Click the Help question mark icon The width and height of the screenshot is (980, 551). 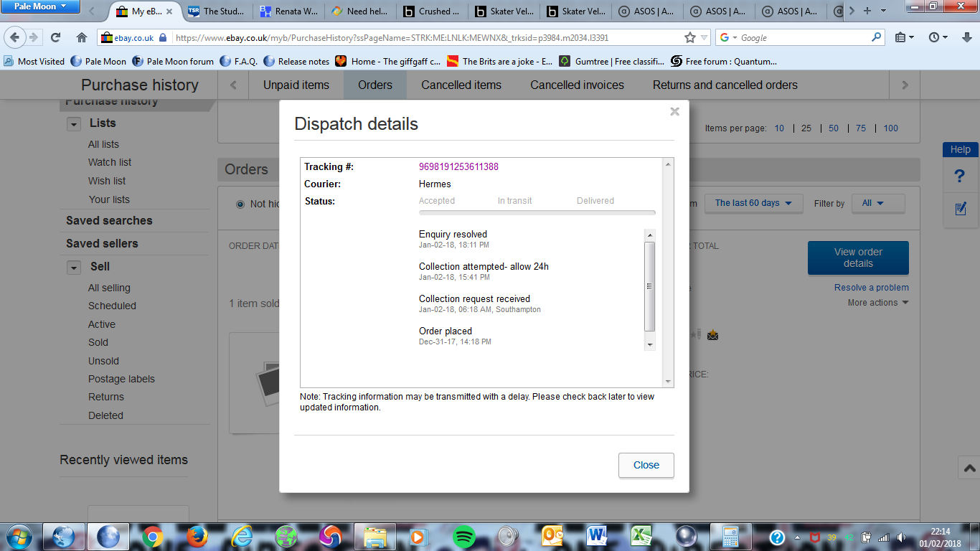[x=960, y=176]
